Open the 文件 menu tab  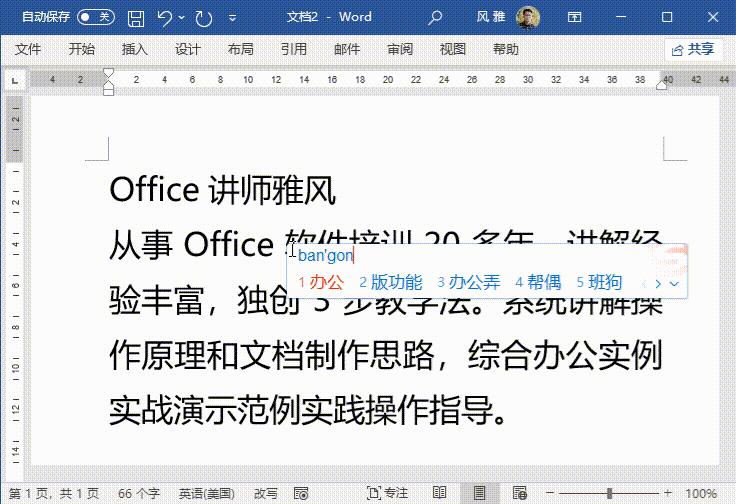pyautogui.click(x=28, y=49)
